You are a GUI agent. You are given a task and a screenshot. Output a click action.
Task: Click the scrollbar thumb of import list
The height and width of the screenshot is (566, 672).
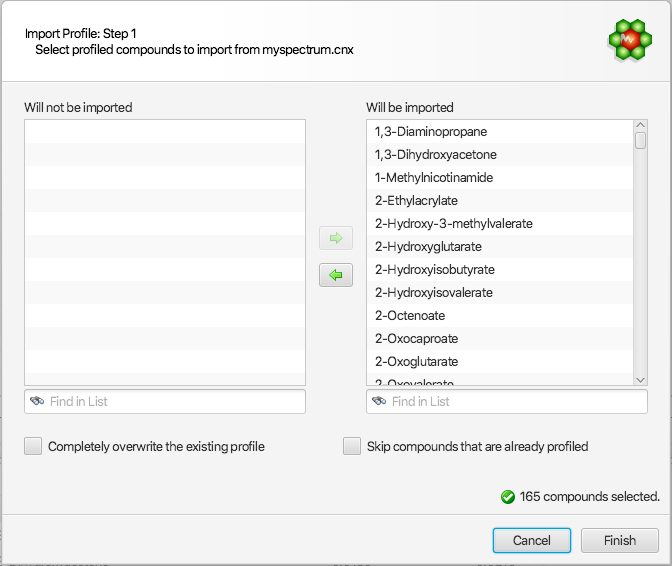[640, 141]
